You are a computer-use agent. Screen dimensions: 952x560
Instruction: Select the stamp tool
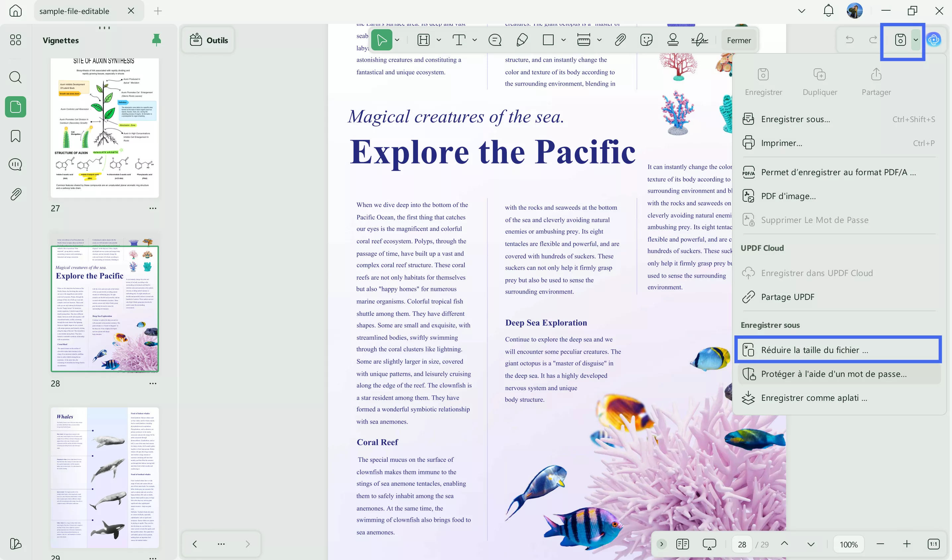pyautogui.click(x=673, y=40)
